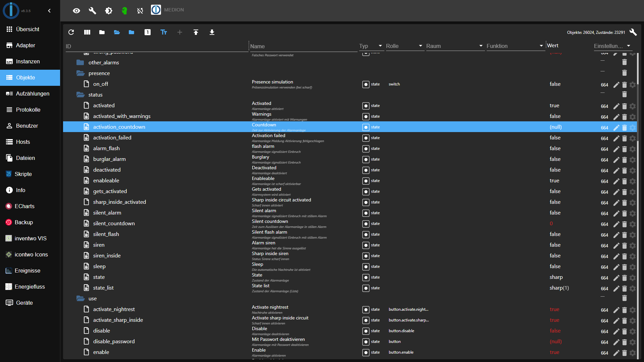Delete the other_alarms folder

coord(625,62)
